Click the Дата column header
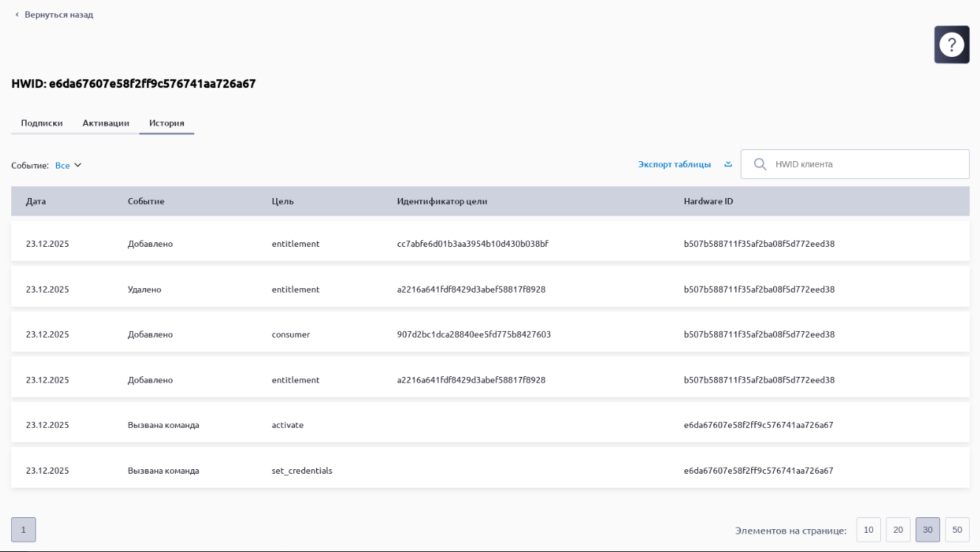The height and width of the screenshot is (552, 980). (x=35, y=201)
